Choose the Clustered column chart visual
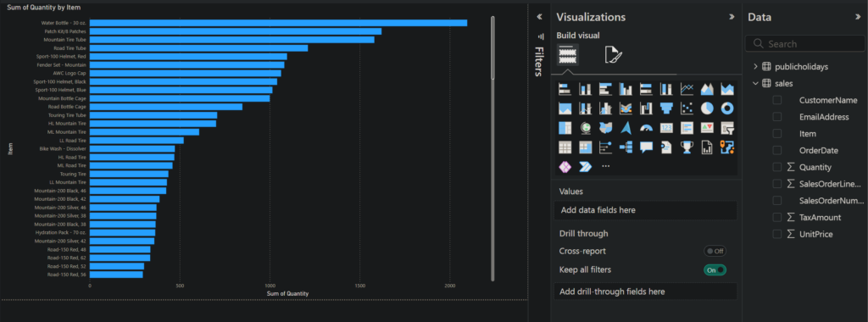This screenshot has height=322, width=868. (x=626, y=89)
